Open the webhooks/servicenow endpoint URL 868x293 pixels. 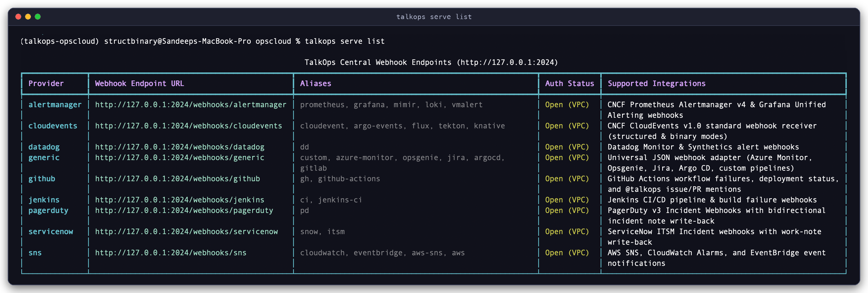tap(186, 232)
